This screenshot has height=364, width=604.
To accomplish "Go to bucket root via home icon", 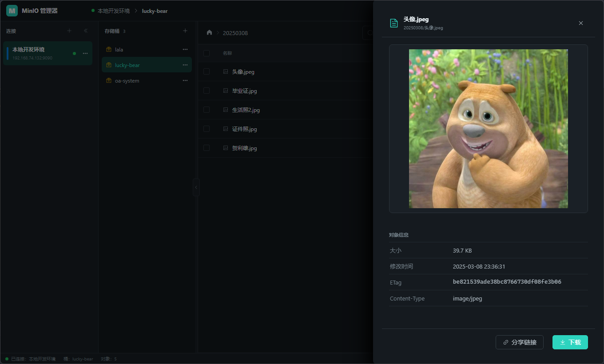I will (210, 32).
